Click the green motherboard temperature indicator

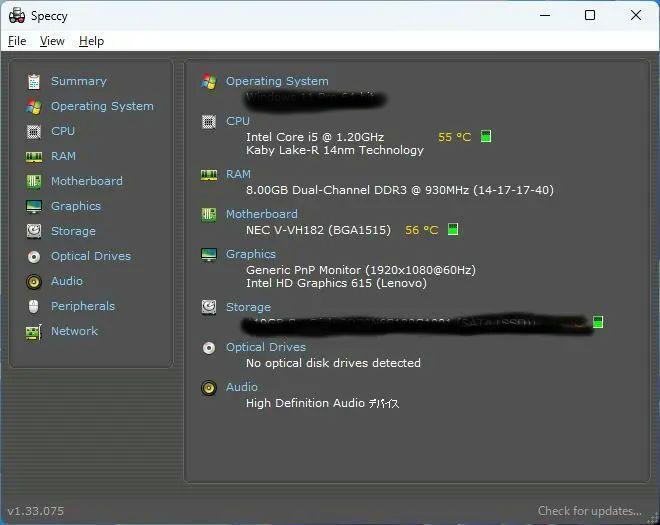pos(453,229)
